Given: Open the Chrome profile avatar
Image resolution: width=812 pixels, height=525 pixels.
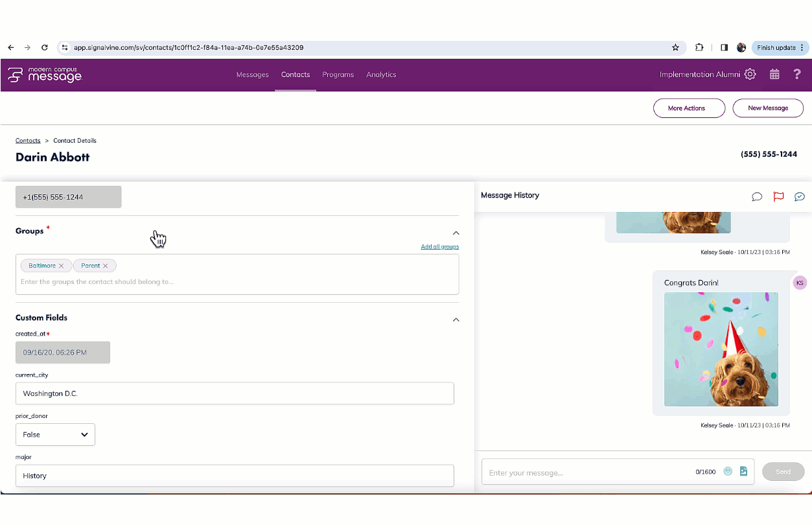Looking at the screenshot, I should click(741, 47).
